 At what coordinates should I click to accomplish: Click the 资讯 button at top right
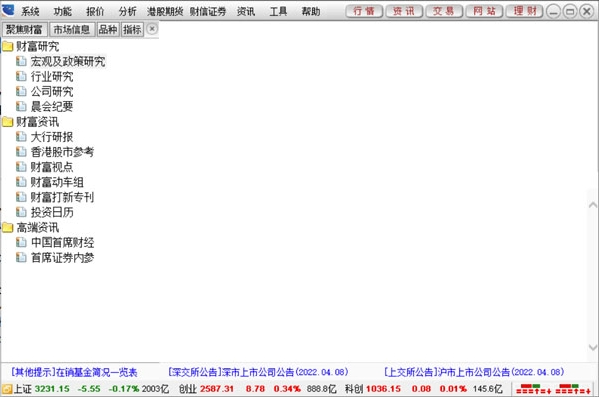(x=404, y=11)
